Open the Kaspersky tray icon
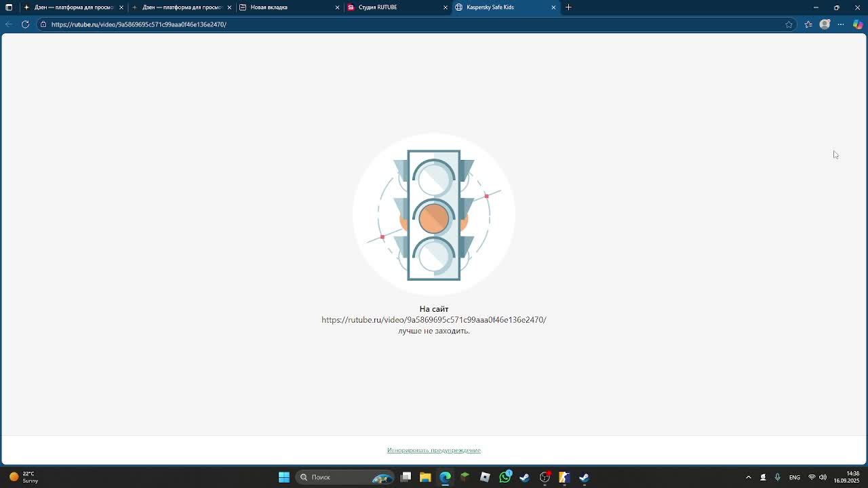 pos(763,477)
